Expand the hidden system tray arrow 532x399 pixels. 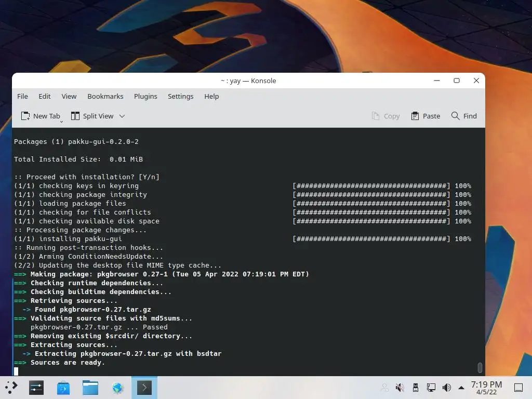click(x=461, y=388)
